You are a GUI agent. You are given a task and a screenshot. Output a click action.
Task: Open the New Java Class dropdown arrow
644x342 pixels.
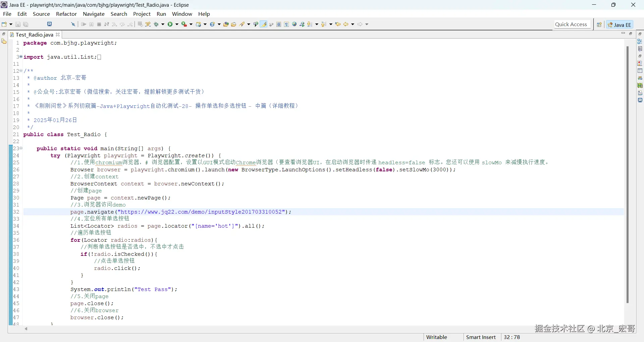[219, 24]
